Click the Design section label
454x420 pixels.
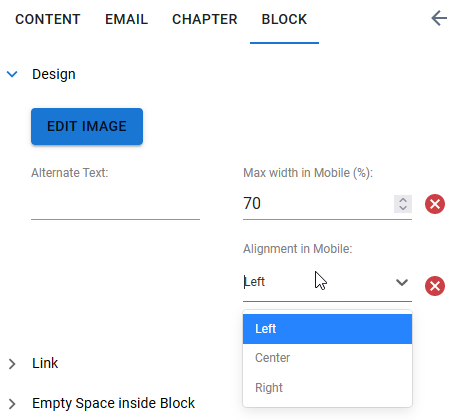(x=54, y=74)
